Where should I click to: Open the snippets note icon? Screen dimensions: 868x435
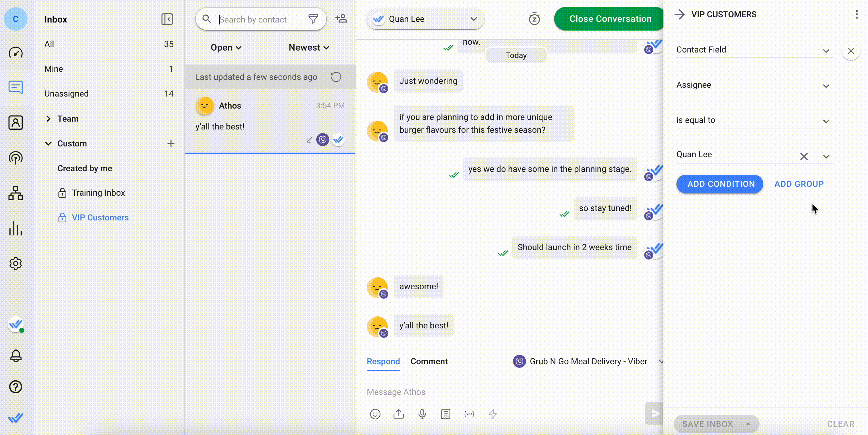445,414
